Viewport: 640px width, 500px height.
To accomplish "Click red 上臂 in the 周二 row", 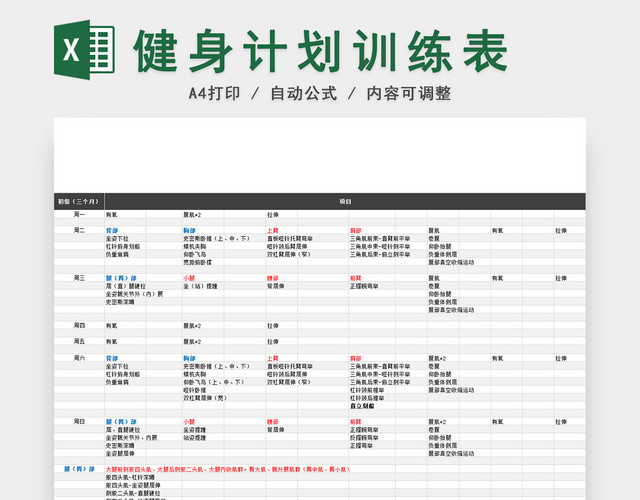I will pyautogui.click(x=273, y=231).
